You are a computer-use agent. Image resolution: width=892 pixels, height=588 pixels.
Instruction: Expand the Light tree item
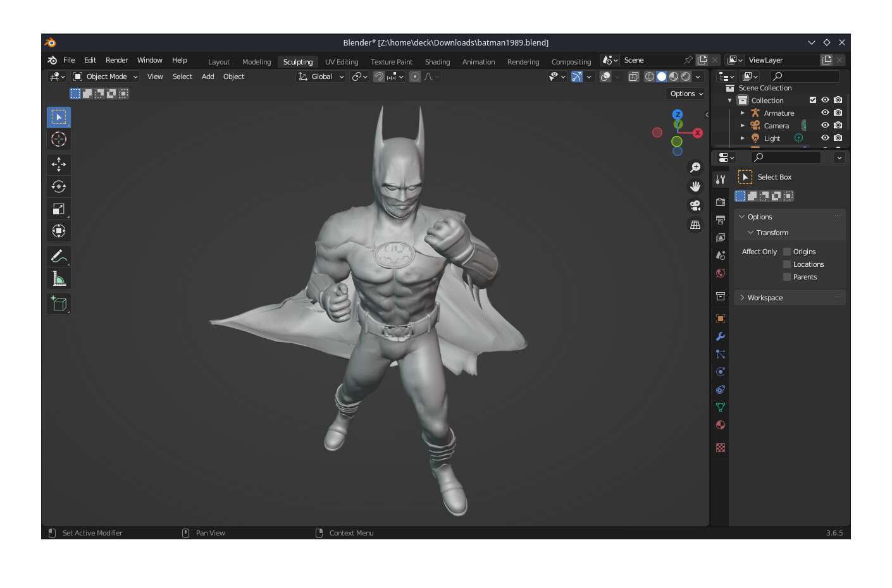click(x=743, y=138)
